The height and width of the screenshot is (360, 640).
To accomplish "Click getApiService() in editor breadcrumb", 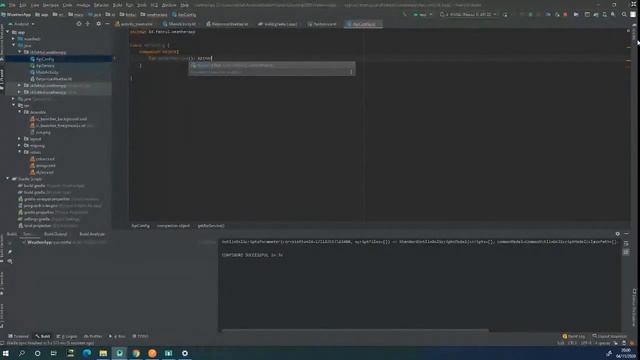I will click(x=211, y=226).
